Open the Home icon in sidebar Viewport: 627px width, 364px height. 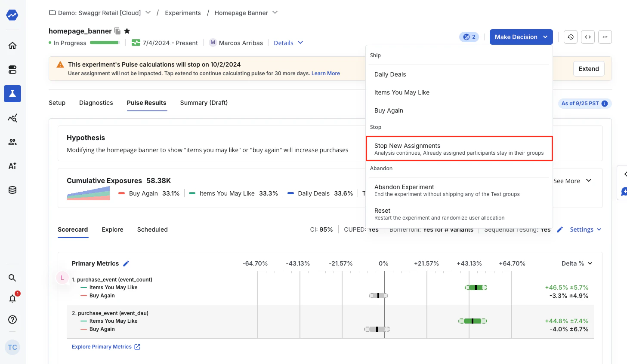(x=12, y=46)
